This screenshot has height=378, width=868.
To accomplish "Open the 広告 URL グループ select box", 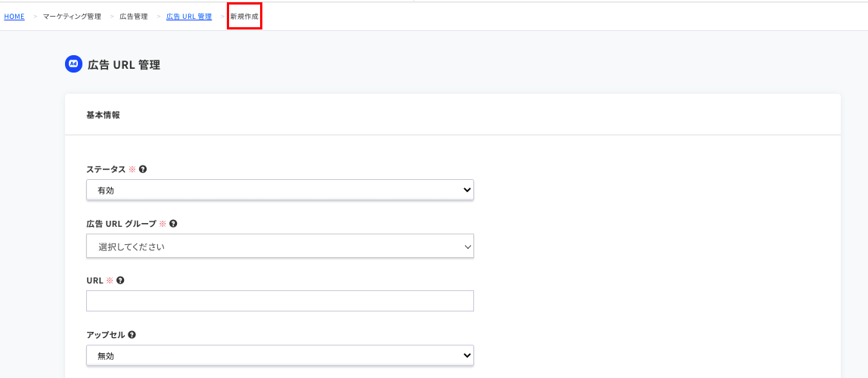I will (x=280, y=246).
